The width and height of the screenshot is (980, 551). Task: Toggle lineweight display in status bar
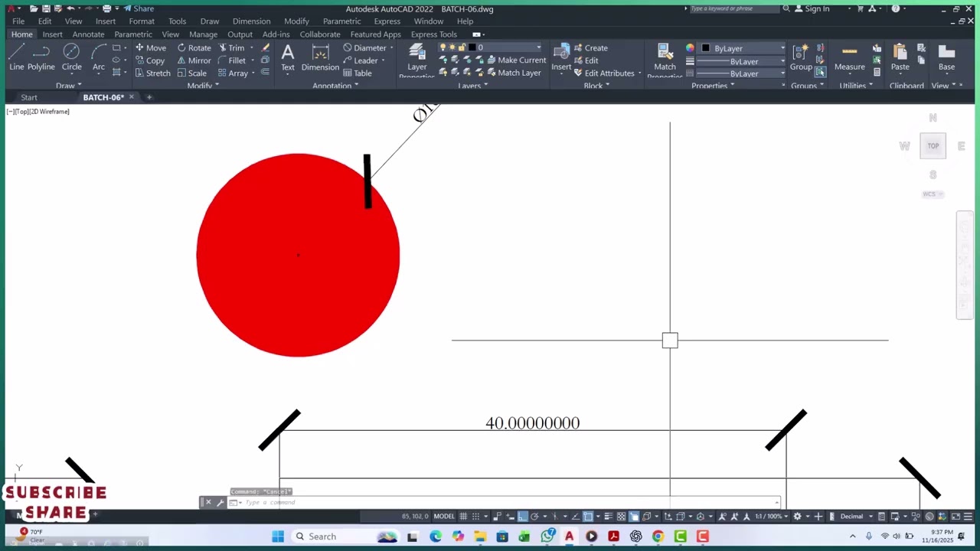point(609,517)
